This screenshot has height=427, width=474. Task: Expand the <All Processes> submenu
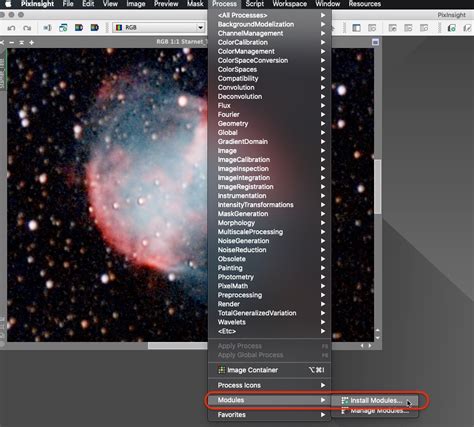pos(269,15)
